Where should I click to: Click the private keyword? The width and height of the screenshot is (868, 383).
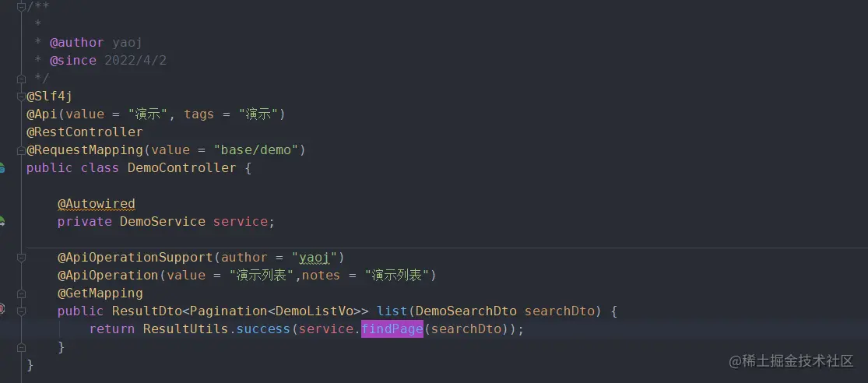85,221
